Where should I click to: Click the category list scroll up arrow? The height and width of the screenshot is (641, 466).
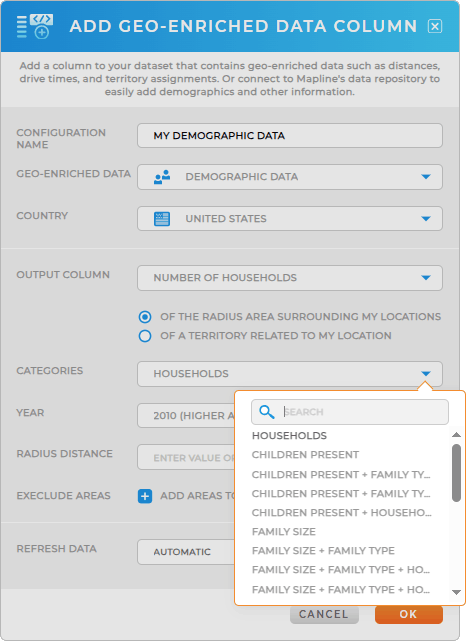point(456,435)
